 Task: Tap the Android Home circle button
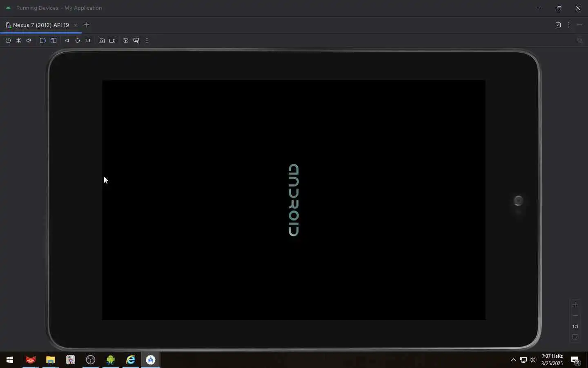pos(78,40)
